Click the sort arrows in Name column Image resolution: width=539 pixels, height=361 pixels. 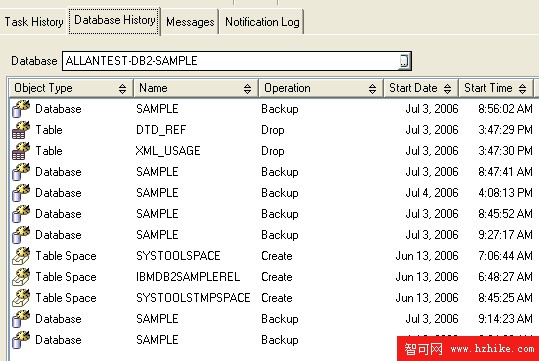(247, 89)
